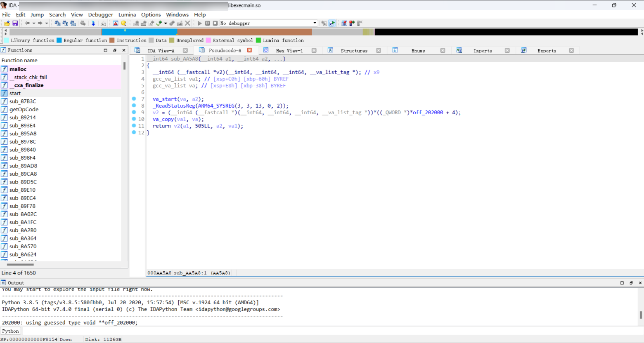Switch to the IDA View-A tab

pyautogui.click(x=161, y=51)
